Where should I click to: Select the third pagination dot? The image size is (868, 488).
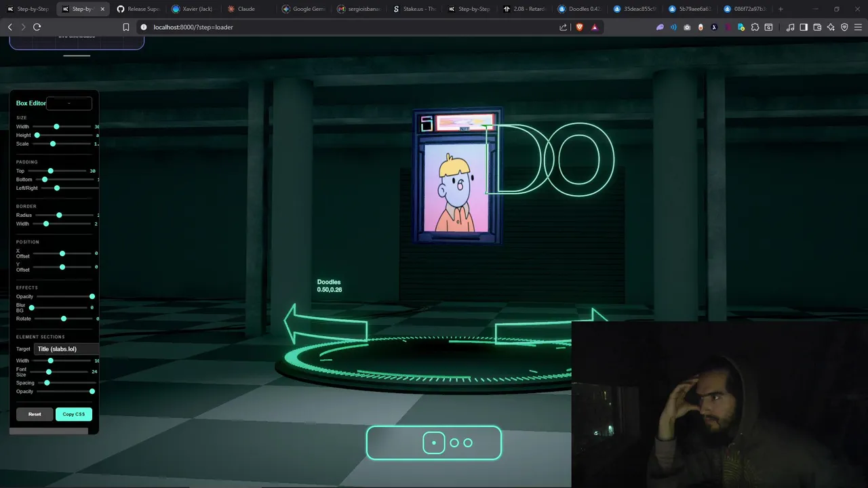coord(468,443)
